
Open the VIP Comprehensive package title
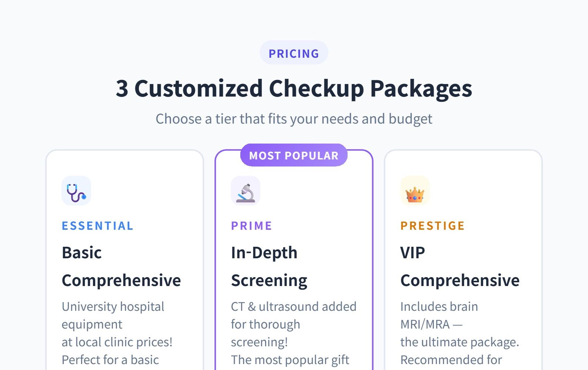click(460, 266)
